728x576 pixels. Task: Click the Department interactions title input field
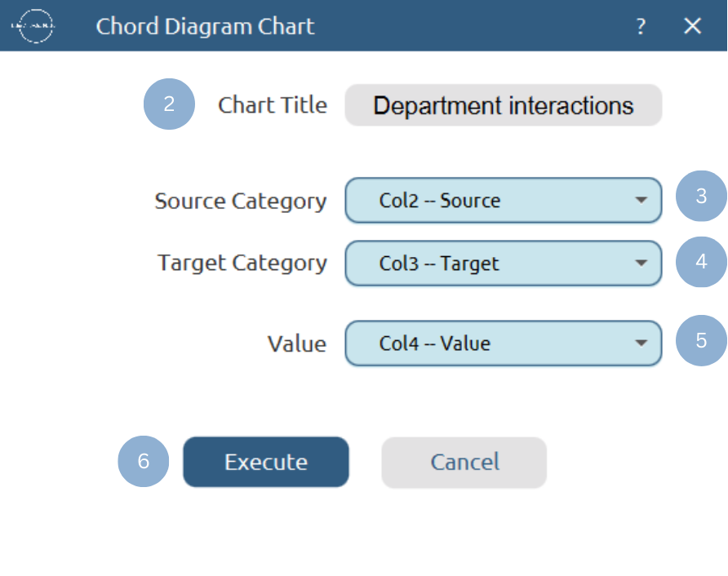[x=504, y=105]
